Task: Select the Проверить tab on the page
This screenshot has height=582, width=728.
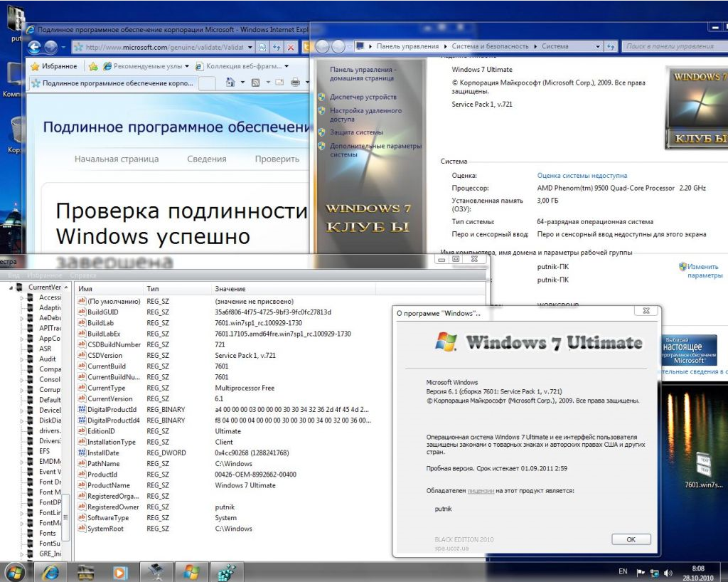Action: [x=277, y=159]
